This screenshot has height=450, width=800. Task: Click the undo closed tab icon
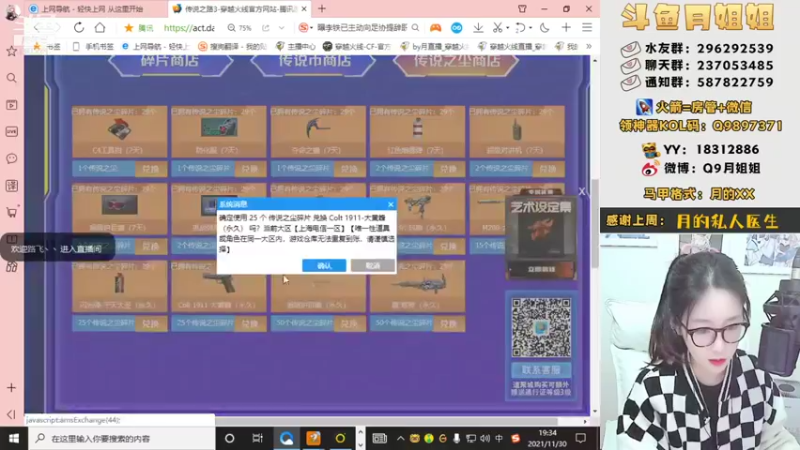tap(520, 28)
